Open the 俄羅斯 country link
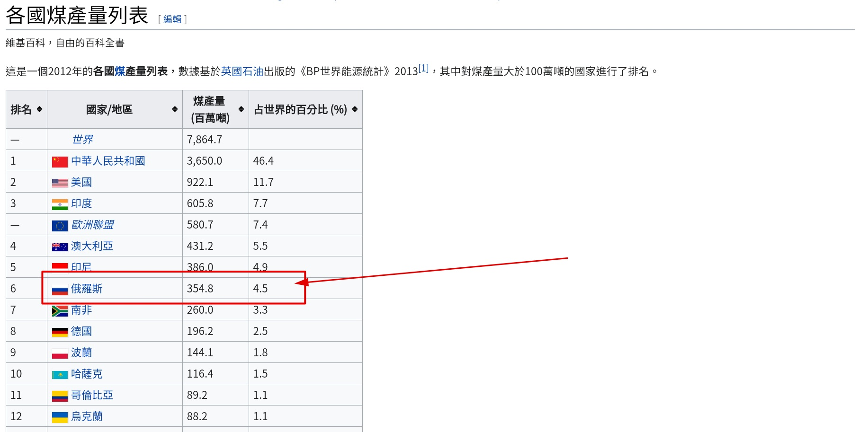The image size is (868, 432). [x=87, y=289]
